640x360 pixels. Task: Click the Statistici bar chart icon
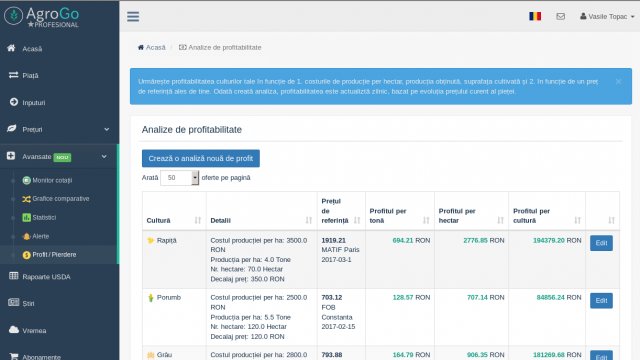pos(27,218)
